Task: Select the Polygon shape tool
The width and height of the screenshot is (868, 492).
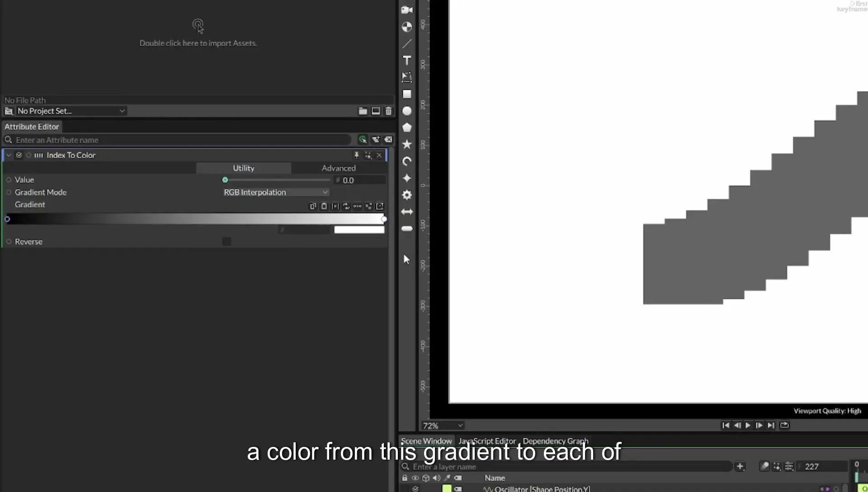Action: (407, 128)
